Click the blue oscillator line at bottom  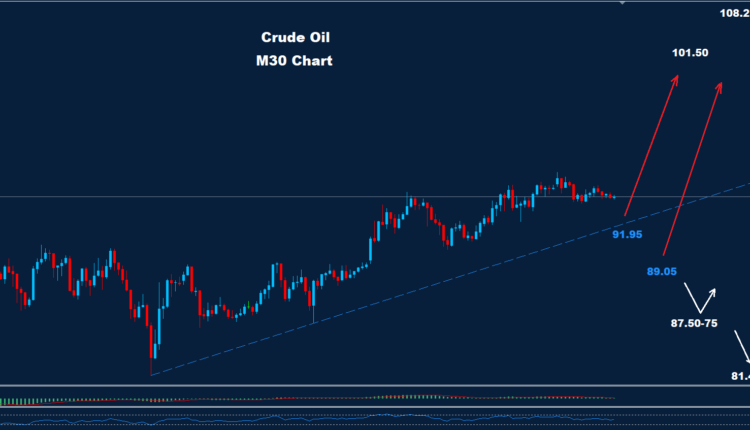(x=300, y=418)
